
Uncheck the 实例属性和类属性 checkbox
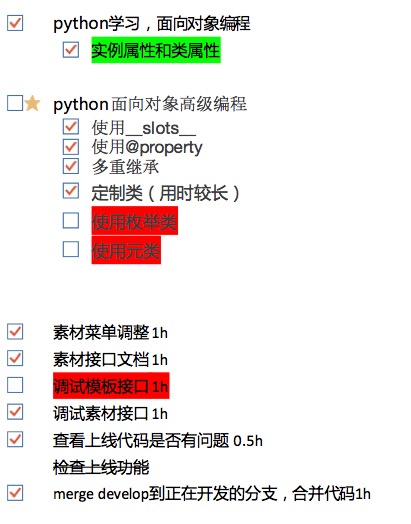(x=71, y=50)
